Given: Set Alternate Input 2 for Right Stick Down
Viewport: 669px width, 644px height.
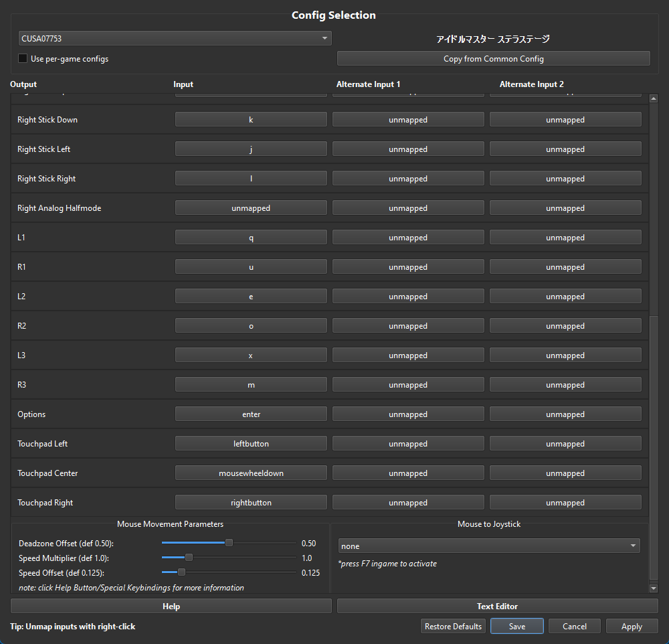Looking at the screenshot, I should coord(565,120).
